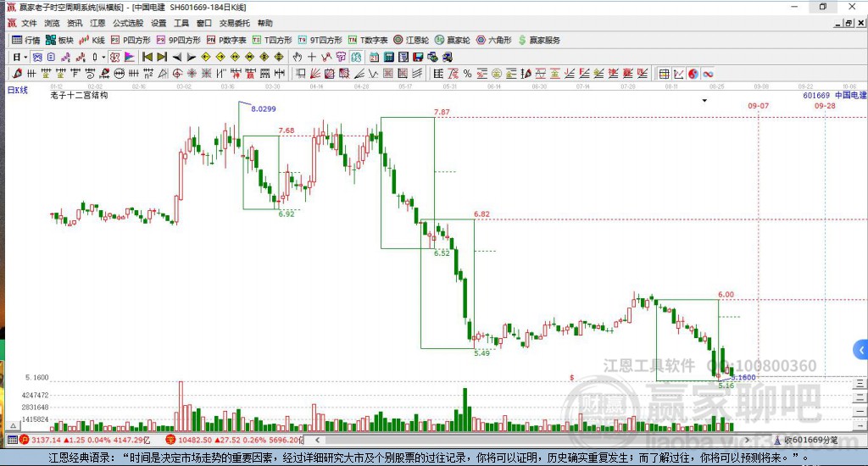Step back with the black left arrow

pos(176,57)
